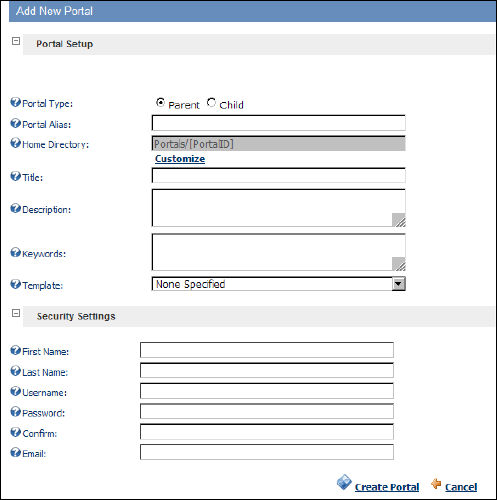Click help icon beside Keywords label
Viewport: 497px width, 500px height.
tap(15, 253)
